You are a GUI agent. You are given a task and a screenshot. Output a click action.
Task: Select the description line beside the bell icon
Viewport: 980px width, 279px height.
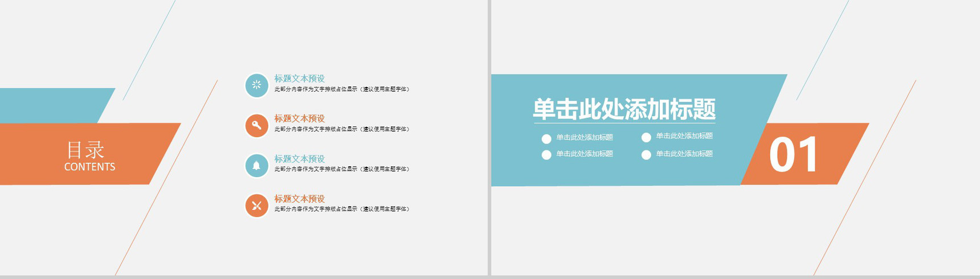pos(341,169)
